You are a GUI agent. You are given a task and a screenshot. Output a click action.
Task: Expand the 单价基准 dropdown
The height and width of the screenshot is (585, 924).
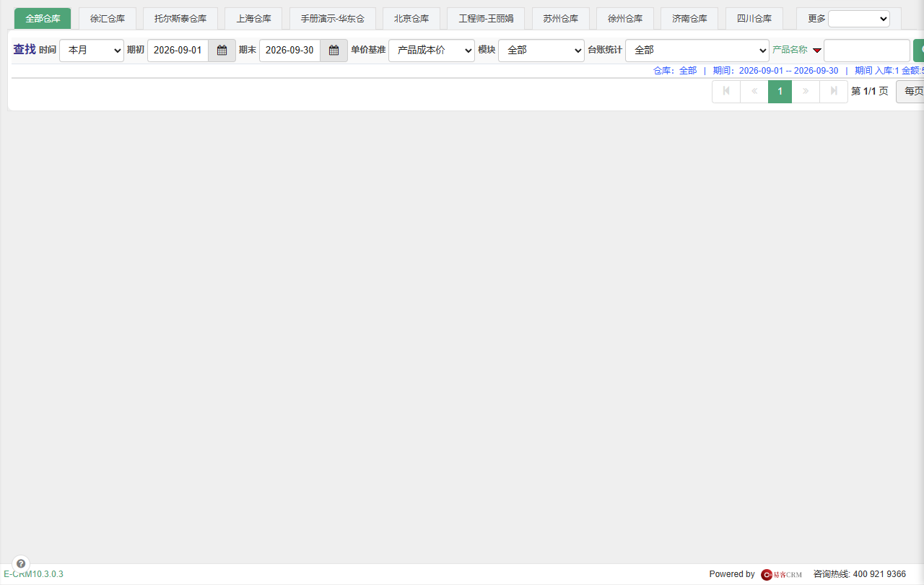[432, 51]
